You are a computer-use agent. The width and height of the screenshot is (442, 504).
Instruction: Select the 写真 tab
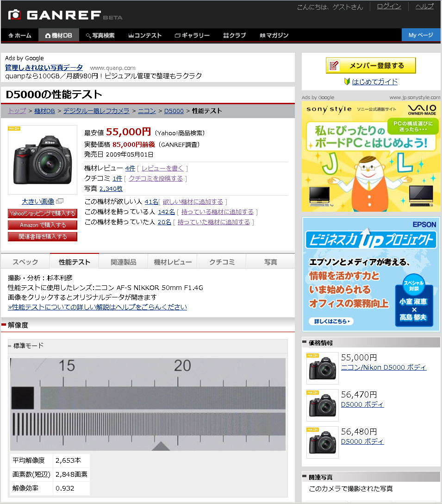pos(271,261)
